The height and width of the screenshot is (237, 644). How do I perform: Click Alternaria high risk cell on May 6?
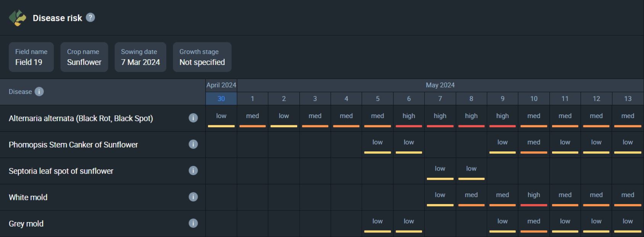click(x=409, y=118)
